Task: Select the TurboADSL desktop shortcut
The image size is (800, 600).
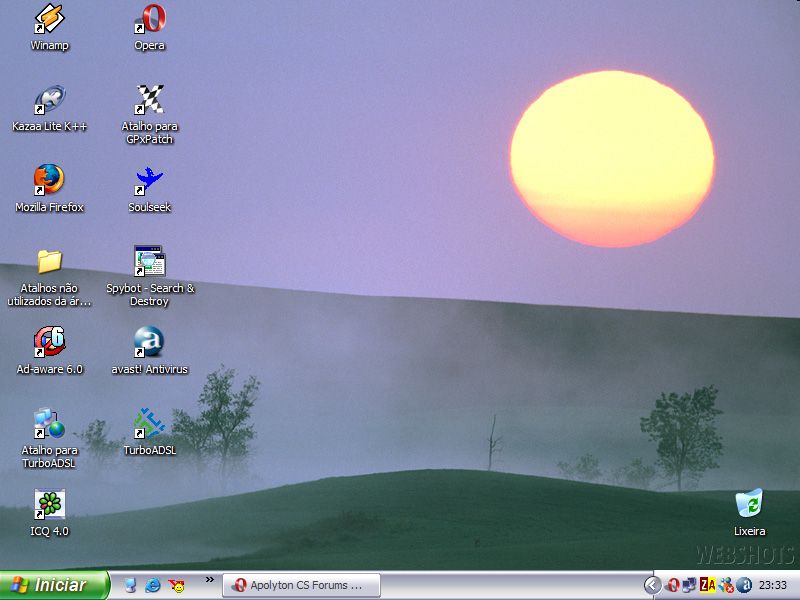Action: pos(150,424)
